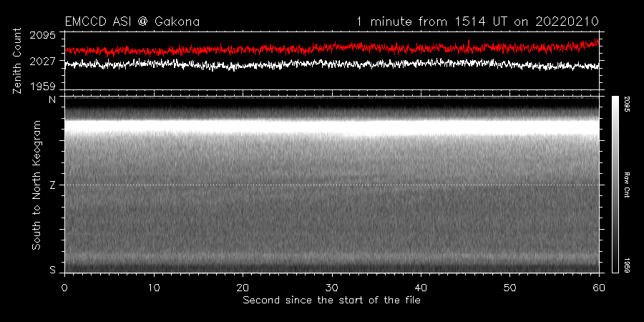Click the S label on keogram axis
This screenshot has height=322, width=644.
52,270
